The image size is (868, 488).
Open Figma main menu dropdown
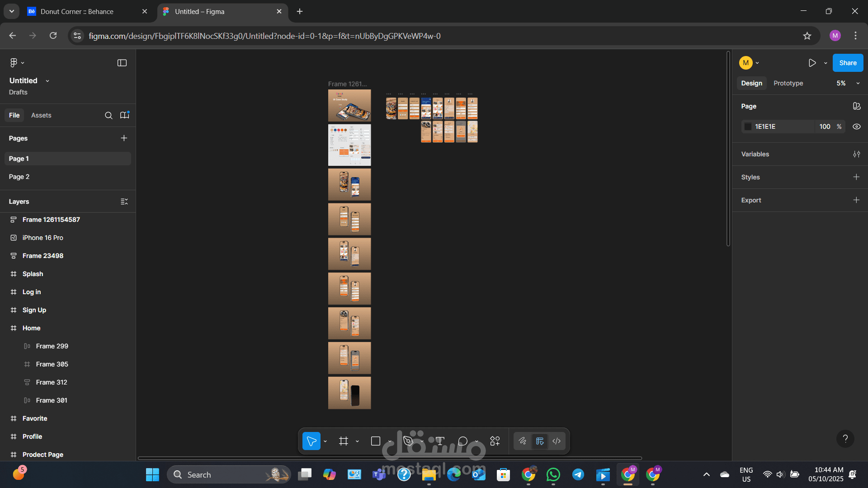[x=17, y=63]
